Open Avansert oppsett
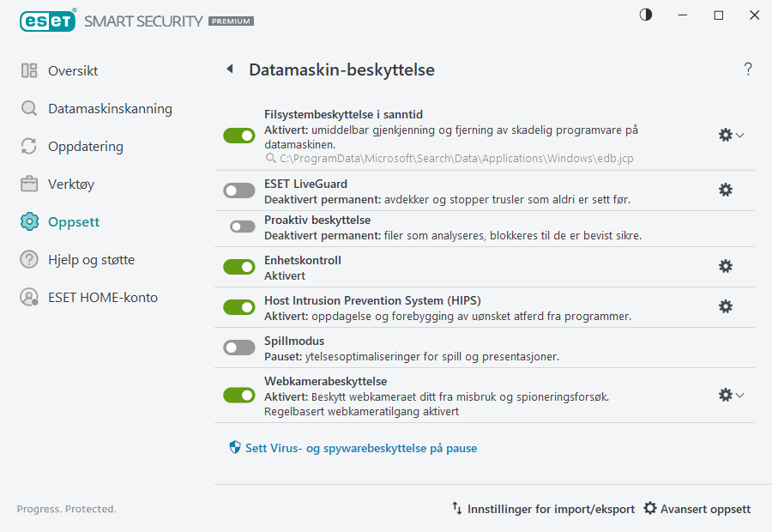772x532 pixels. pos(697,508)
